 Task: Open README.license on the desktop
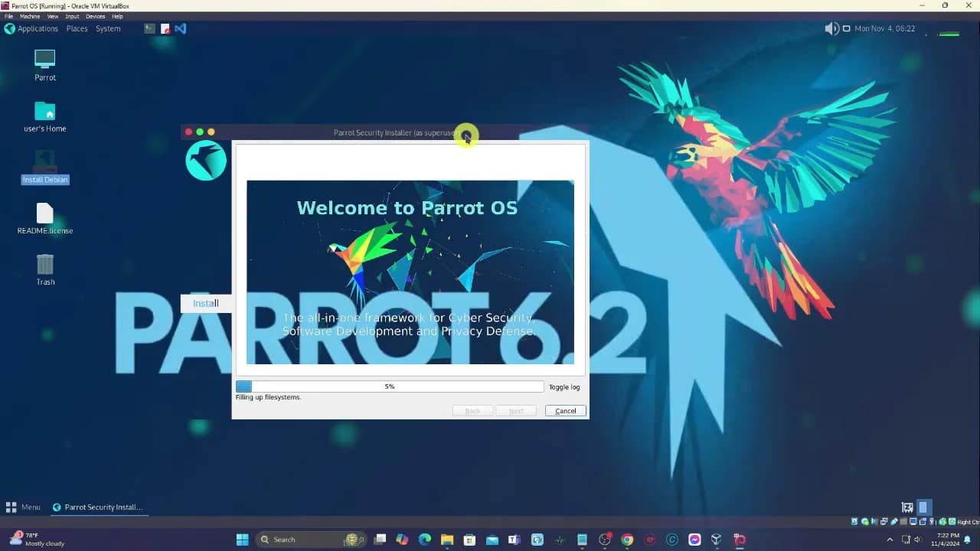44,216
